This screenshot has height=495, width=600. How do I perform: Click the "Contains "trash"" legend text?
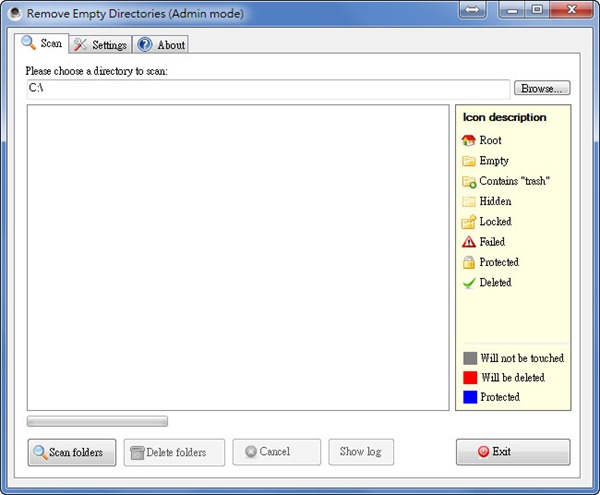click(x=514, y=181)
